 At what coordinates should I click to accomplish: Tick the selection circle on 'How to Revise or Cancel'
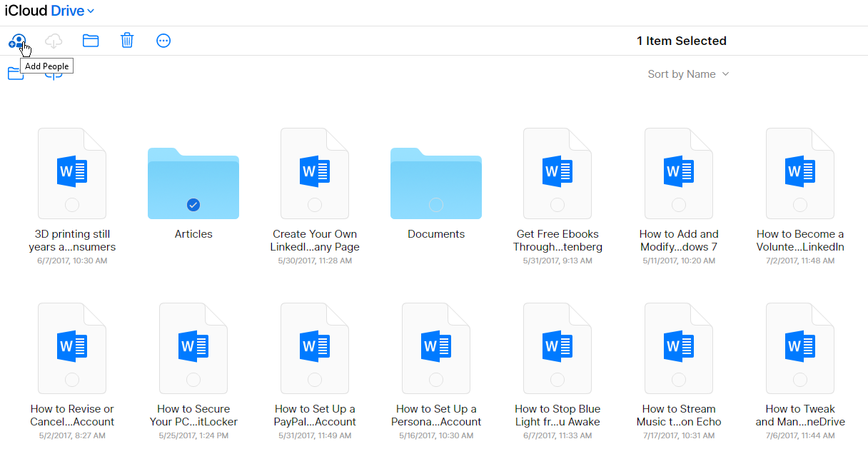point(72,380)
